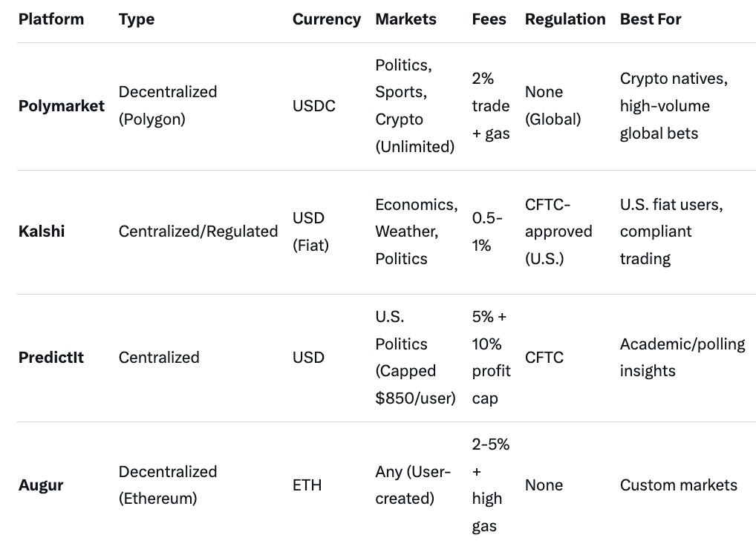Click the Decentralized (Polygon) type cell

pyautogui.click(x=168, y=105)
